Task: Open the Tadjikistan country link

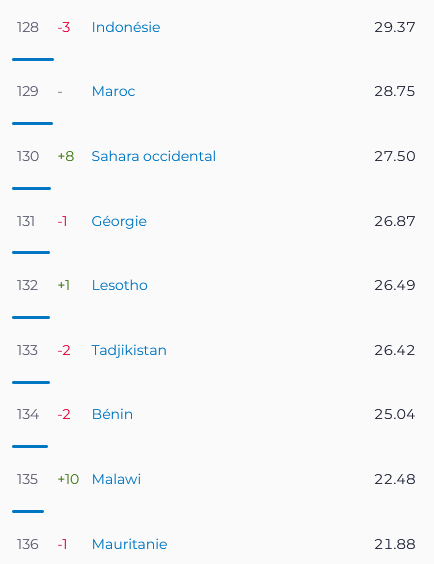Action: pyautogui.click(x=129, y=350)
